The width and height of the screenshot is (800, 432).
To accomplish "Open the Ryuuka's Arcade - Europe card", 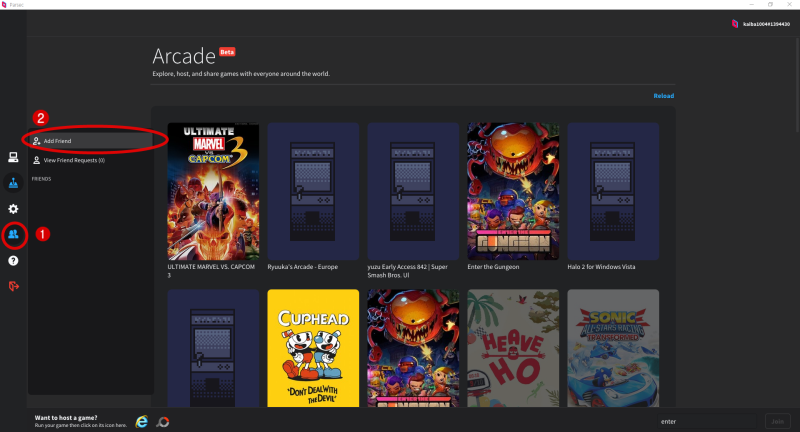I will pos(313,191).
